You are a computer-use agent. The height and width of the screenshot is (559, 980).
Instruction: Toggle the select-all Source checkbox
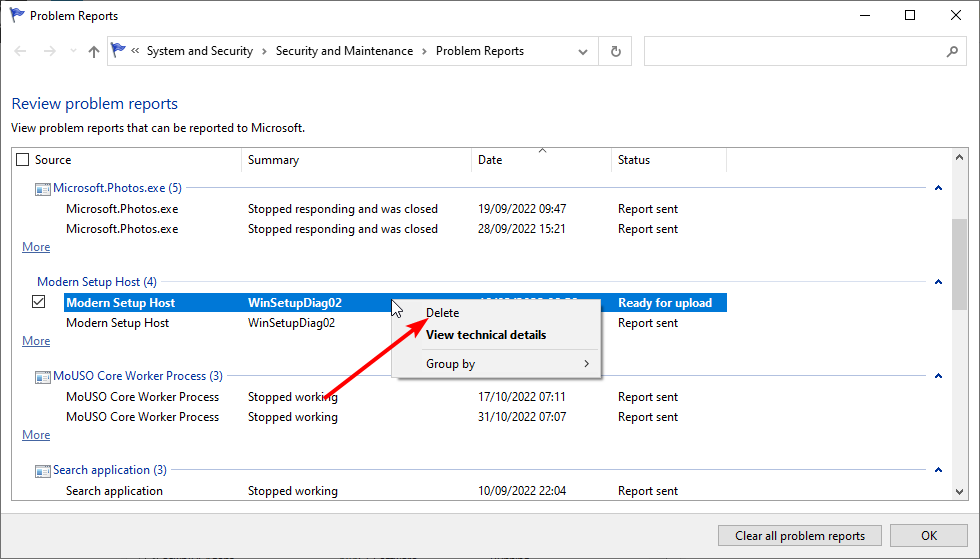click(x=22, y=159)
